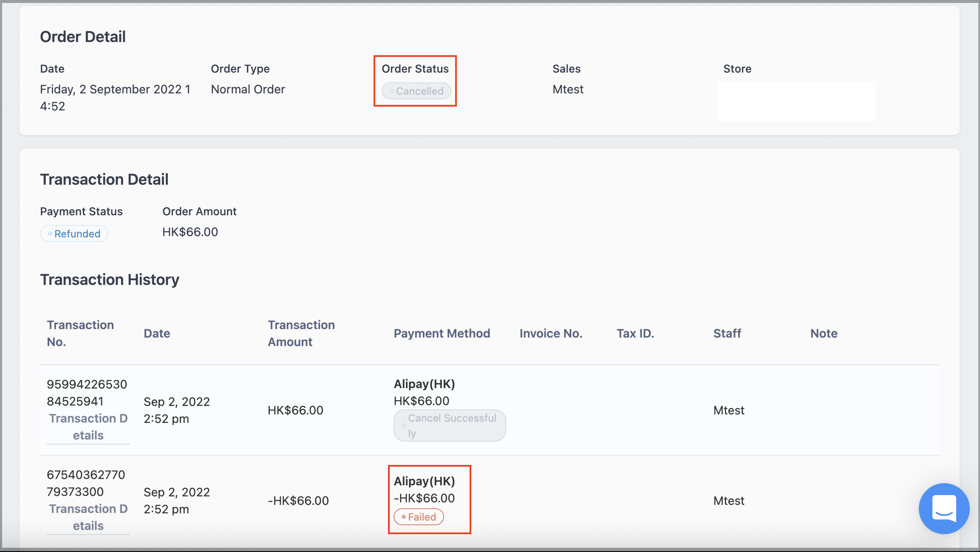Open the chat support widget icon
The image size is (980, 552).
pos(944,508)
